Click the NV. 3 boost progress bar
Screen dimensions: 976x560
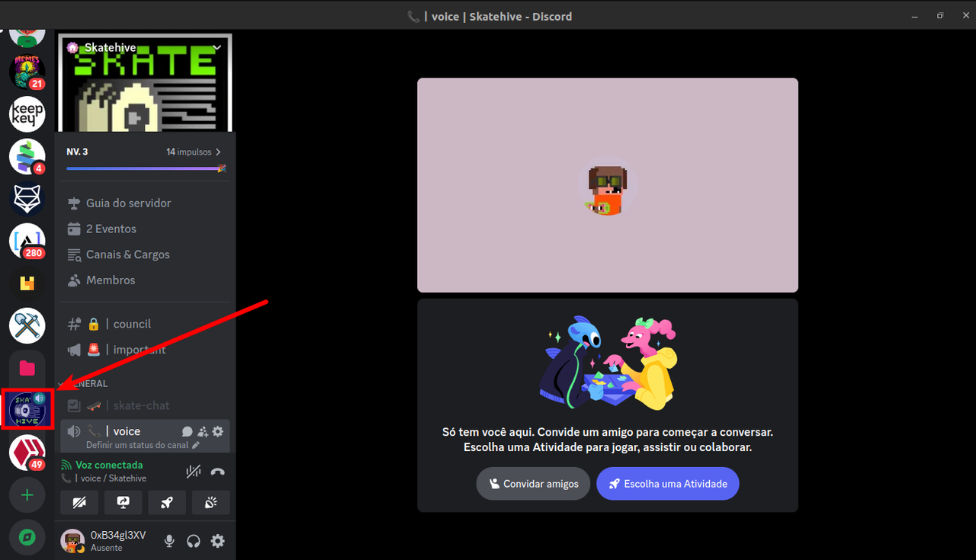[x=146, y=168]
